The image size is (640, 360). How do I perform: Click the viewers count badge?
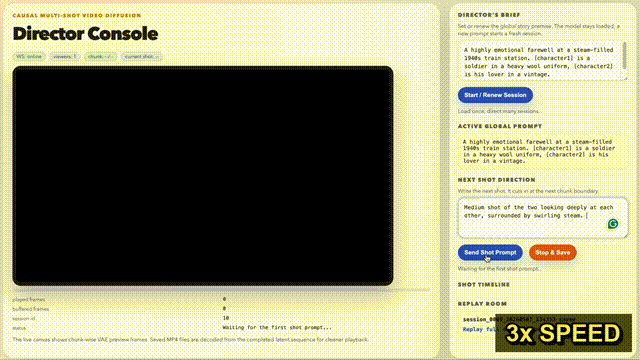pos(64,57)
